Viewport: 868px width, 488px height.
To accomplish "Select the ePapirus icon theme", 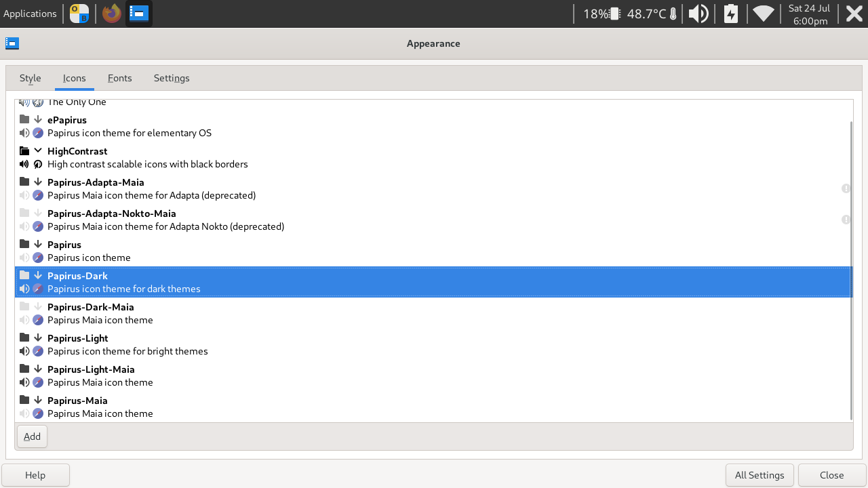I will (x=67, y=120).
